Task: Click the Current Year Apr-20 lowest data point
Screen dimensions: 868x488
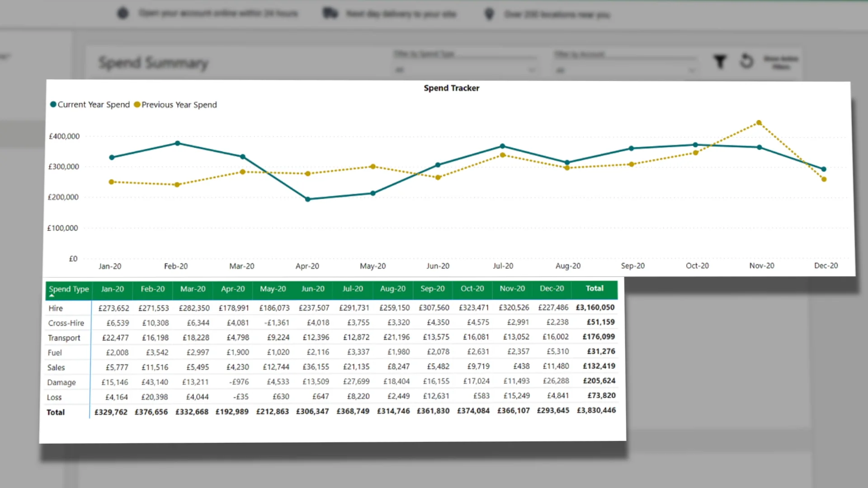Action: pos(308,199)
